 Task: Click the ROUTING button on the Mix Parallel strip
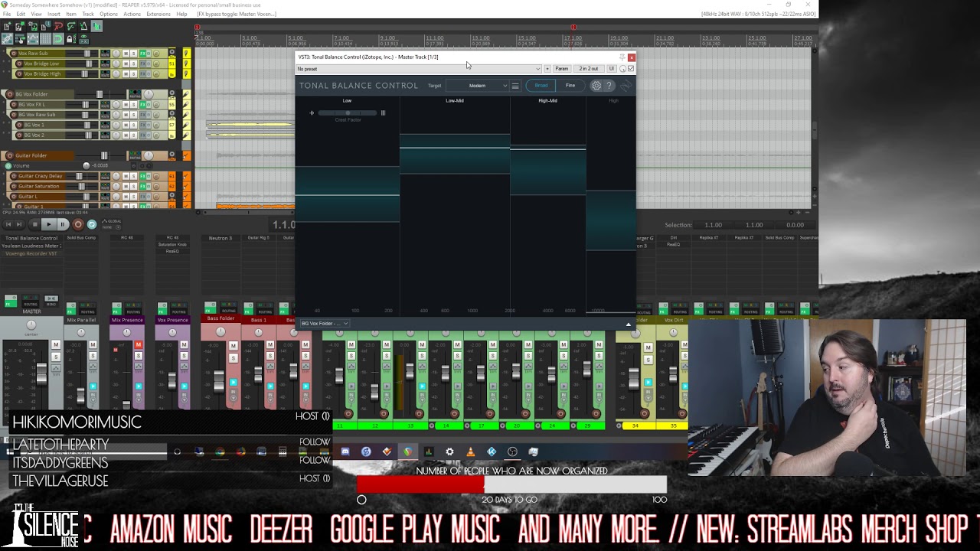pyautogui.click(x=87, y=308)
